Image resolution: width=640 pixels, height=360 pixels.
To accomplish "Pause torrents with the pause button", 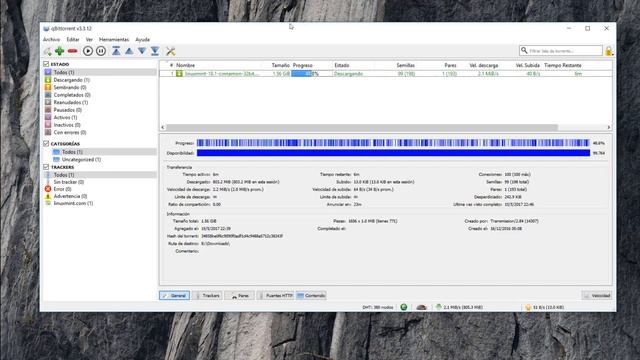I will point(101,51).
